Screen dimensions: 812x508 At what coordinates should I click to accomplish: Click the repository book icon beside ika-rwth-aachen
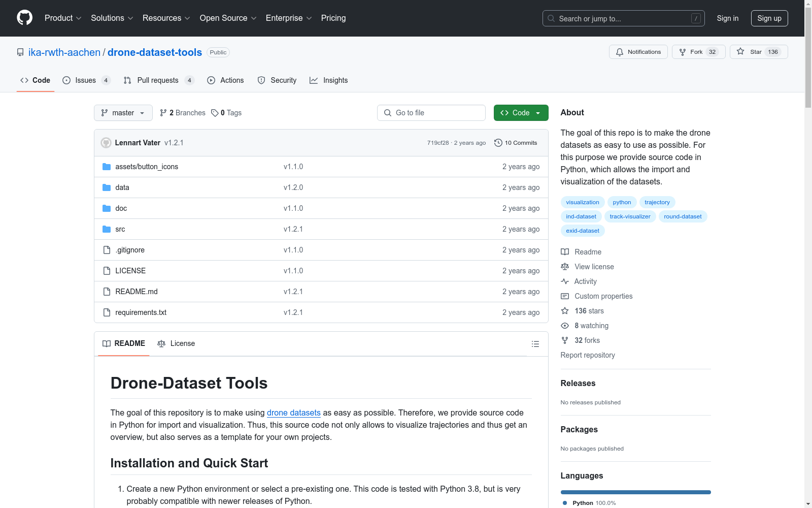[x=20, y=52]
